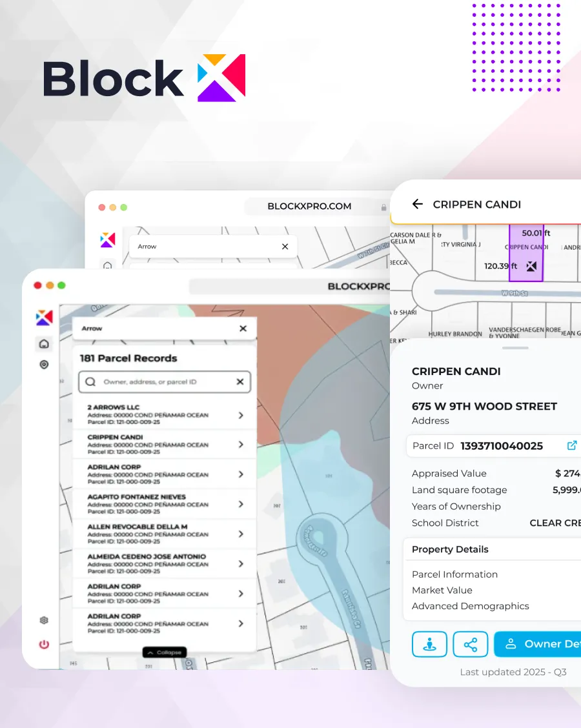
Task: Open AGAPITO FONTANEZ NIEVES record chevron
Action: (241, 504)
